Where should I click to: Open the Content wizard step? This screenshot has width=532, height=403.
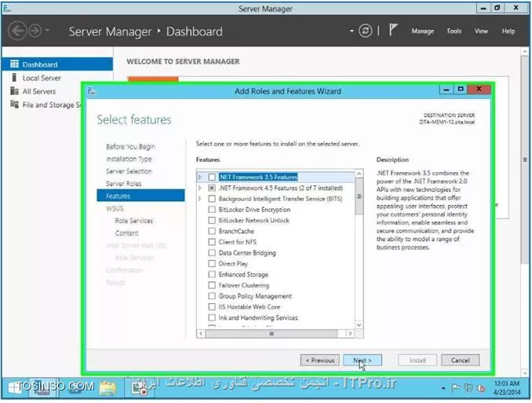coord(126,233)
